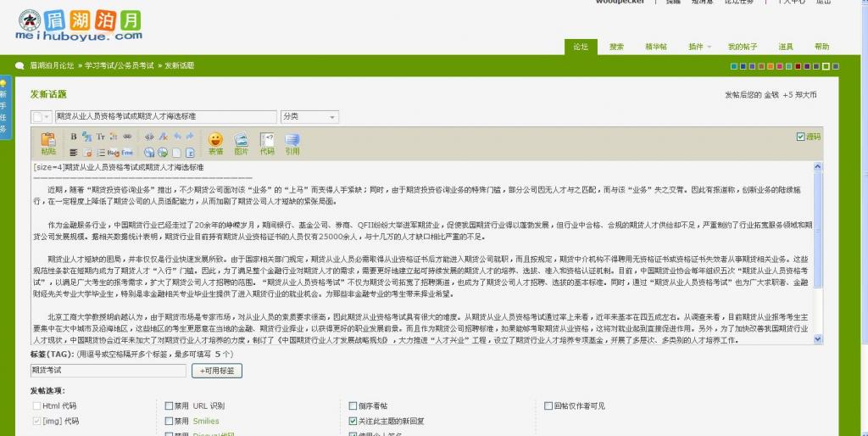
Task: Click the +可用标签 button
Action: (217, 371)
